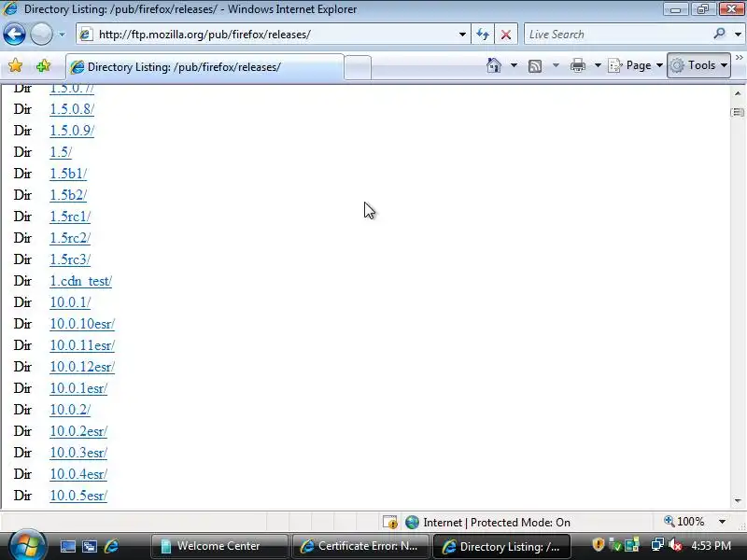Open the 10.0.12esr/ directory link
This screenshot has width=747, height=560.
click(x=82, y=367)
